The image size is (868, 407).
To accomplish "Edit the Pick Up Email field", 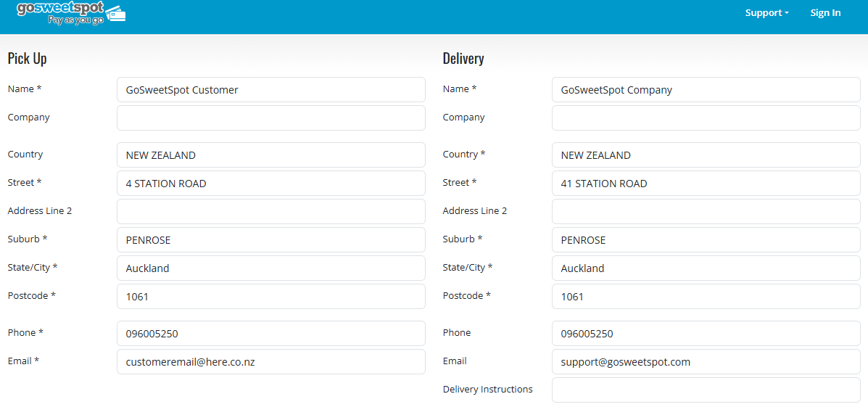I will tap(271, 361).
